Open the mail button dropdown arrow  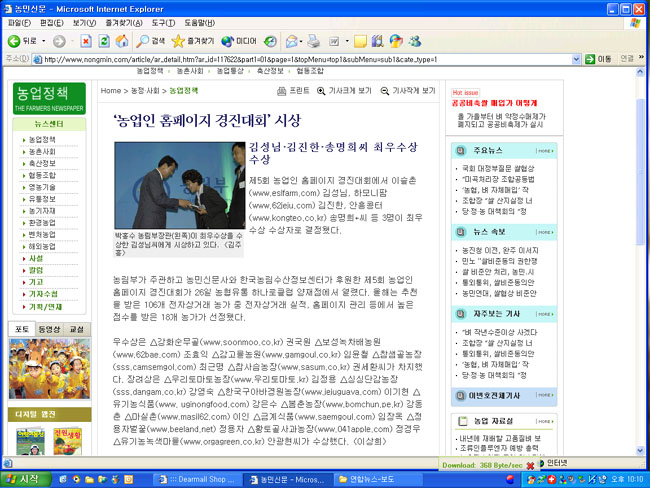click(301, 41)
